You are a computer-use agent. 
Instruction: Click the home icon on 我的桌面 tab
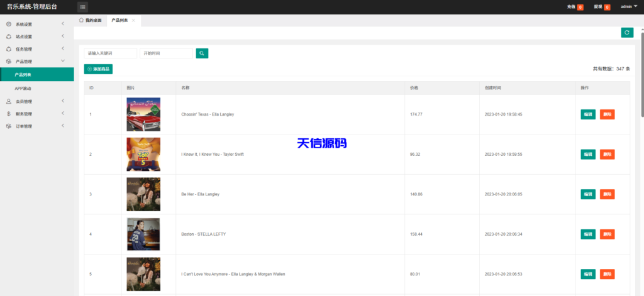(x=81, y=20)
